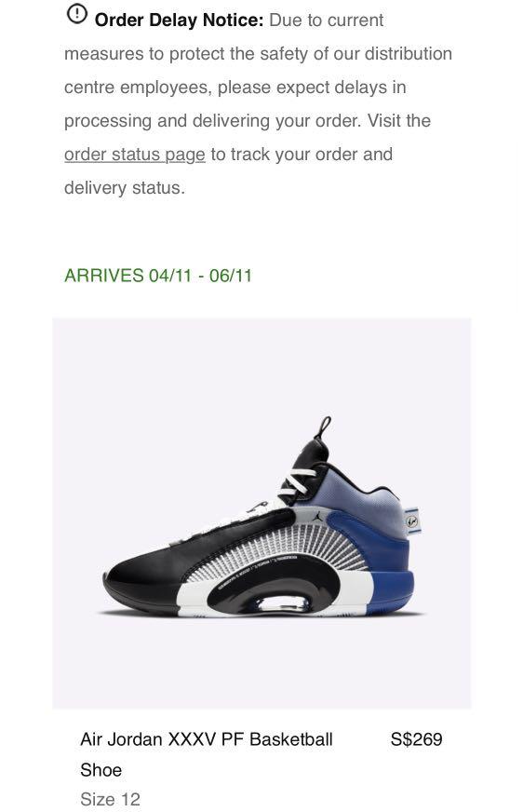The height and width of the screenshot is (812, 523).
Task: Open the order status page link
Action: (x=135, y=155)
